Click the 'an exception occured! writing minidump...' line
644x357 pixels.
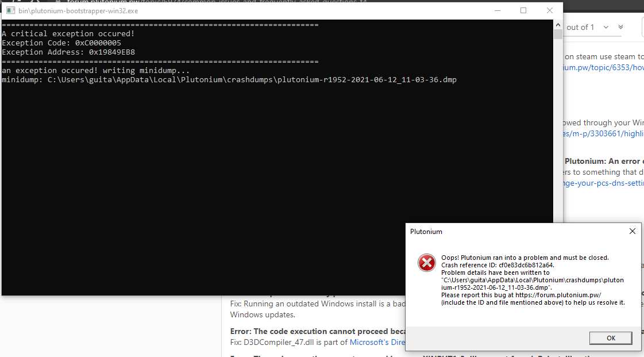tap(96, 71)
